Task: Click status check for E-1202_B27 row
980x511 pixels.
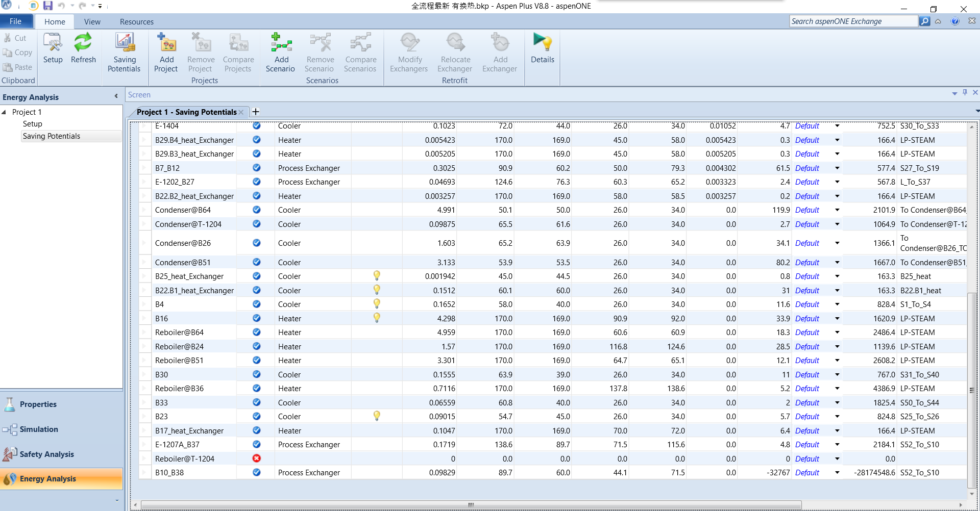Action: pos(257,182)
